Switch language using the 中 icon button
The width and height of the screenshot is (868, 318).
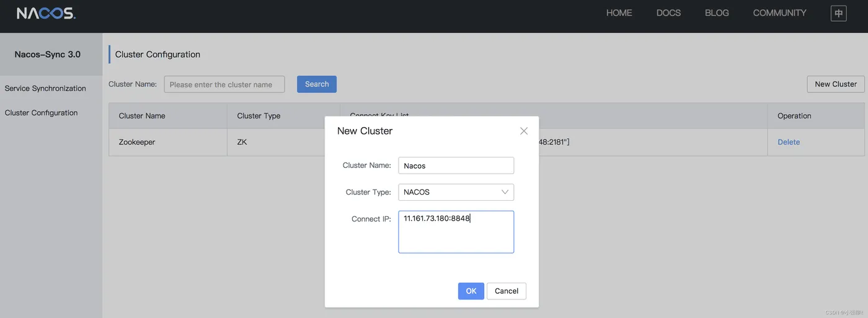[838, 13]
